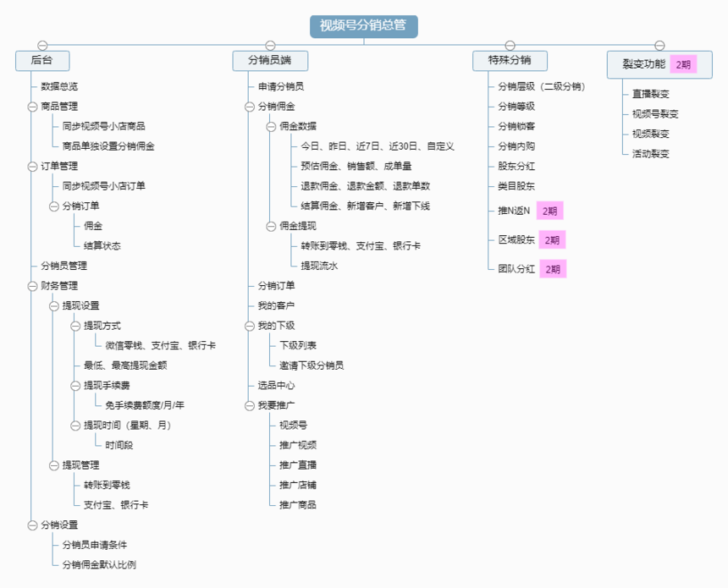Collapse the 佣金提现 node
This screenshot has height=588, width=728.
(x=271, y=227)
